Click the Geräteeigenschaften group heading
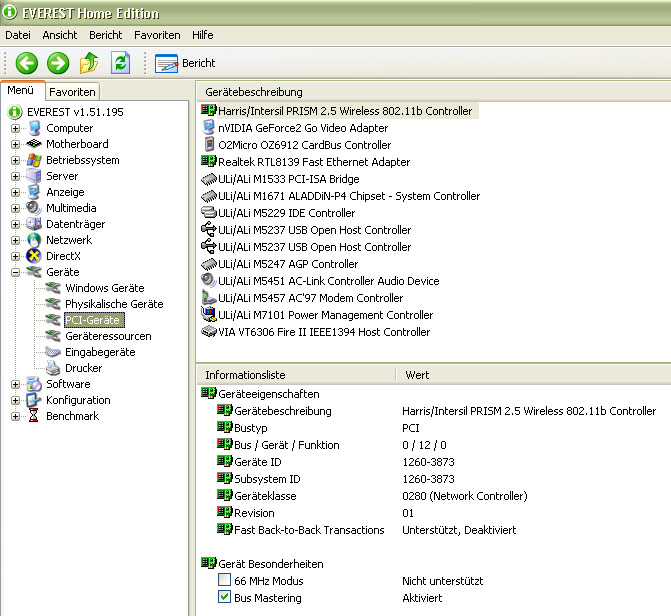671x616 pixels. 269,394
